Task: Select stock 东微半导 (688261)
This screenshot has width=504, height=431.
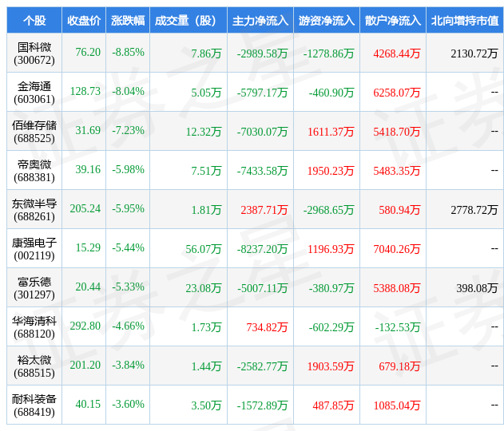Action: pyautogui.click(x=34, y=210)
